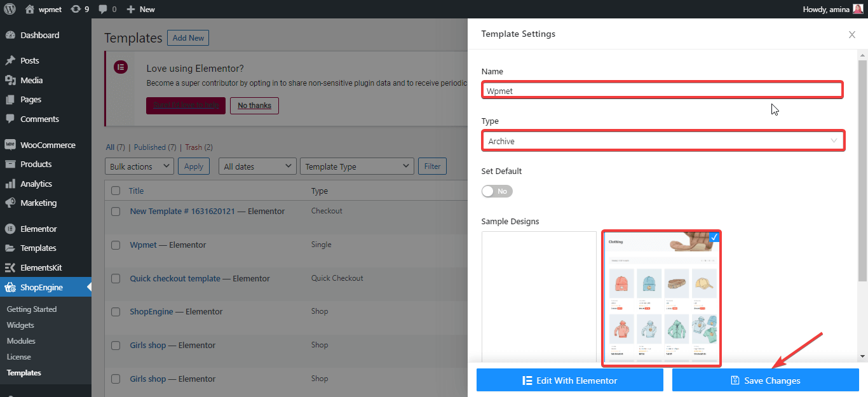Check the New Template # 1631620121 row checkbox

tap(116, 212)
